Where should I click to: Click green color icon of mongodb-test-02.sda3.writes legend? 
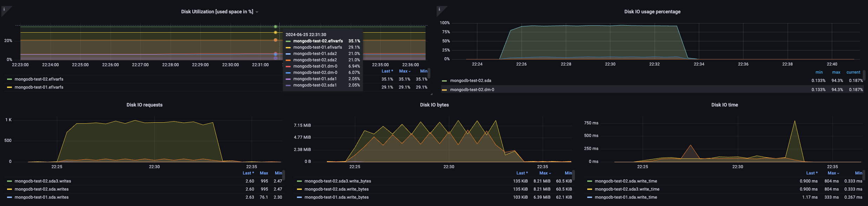pyautogui.click(x=9, y=181)
